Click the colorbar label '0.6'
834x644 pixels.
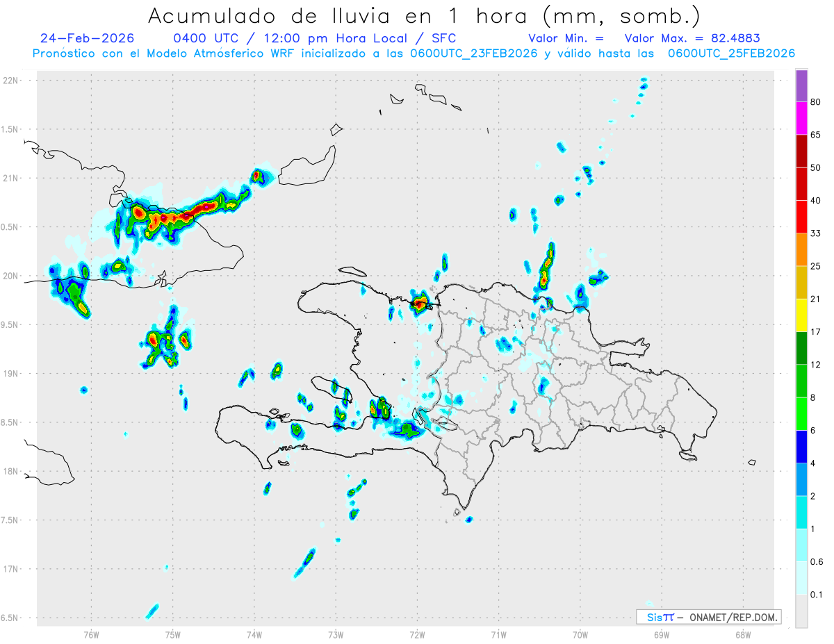tap(817, 562)
